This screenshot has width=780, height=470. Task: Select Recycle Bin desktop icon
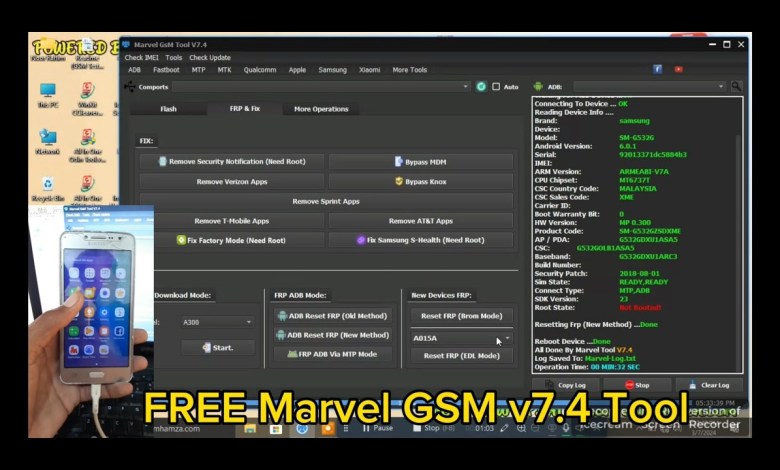(x=48, y=188)
